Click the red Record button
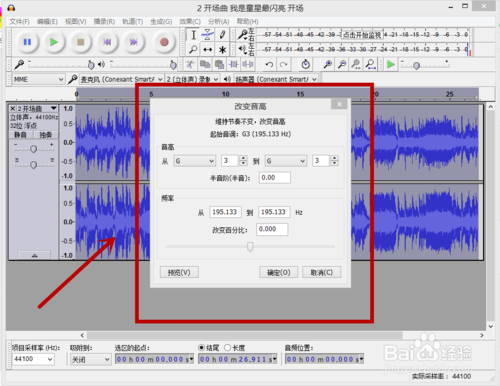Viewport: 500px width, 386px height. [164, 42]
